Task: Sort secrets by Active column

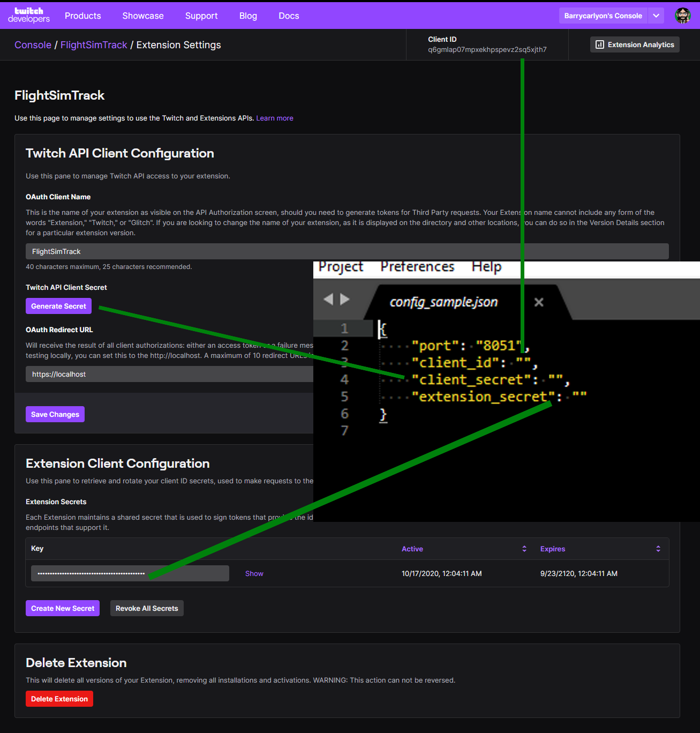Action: click(464, 549)
